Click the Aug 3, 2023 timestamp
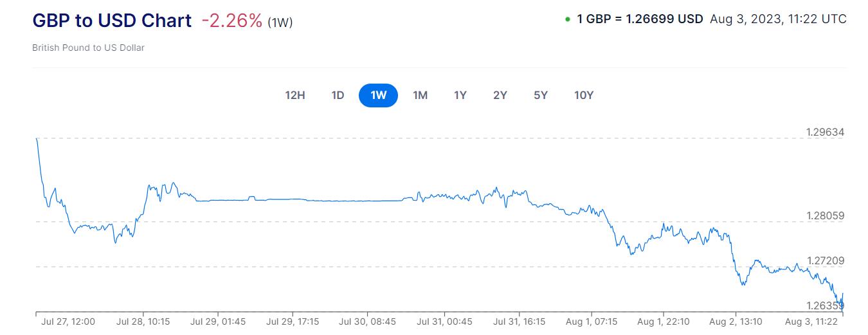Screen dimensions: 868x335 click(x=778, y=19)
